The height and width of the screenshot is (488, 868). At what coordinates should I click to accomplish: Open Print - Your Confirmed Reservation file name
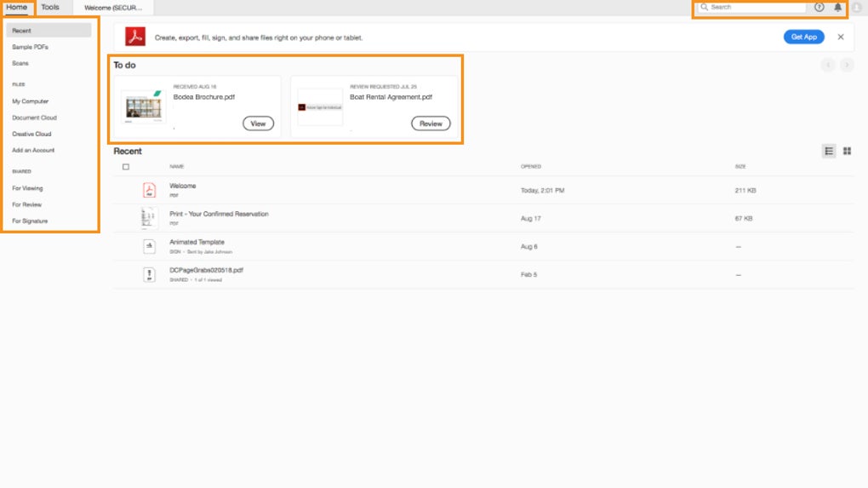tap(219, 214)
